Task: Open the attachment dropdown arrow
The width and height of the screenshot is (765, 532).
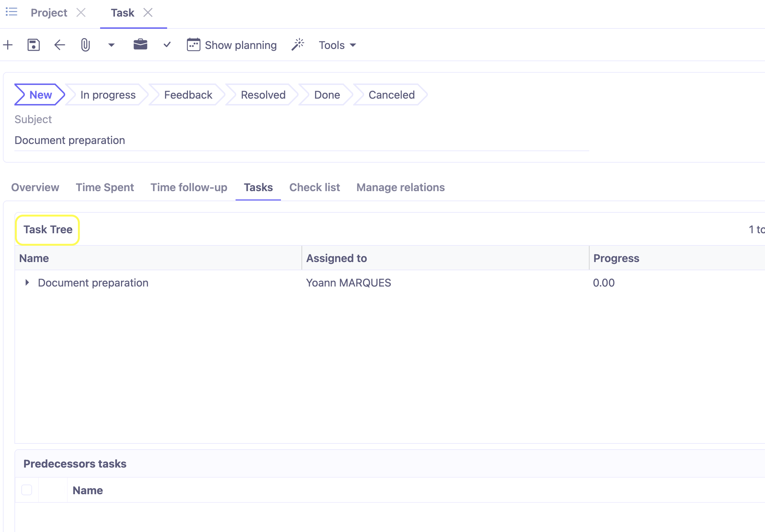Action: tap(111, 45)
